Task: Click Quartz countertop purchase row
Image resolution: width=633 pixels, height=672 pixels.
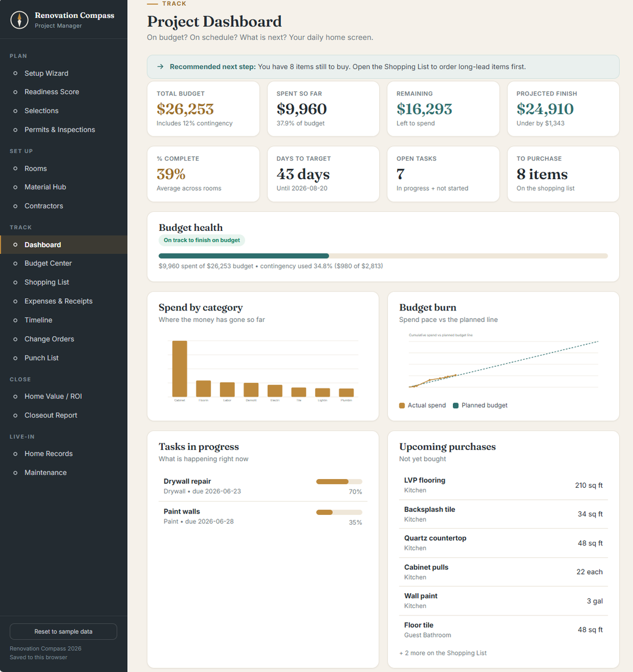Action: click(x=503, y=543)
